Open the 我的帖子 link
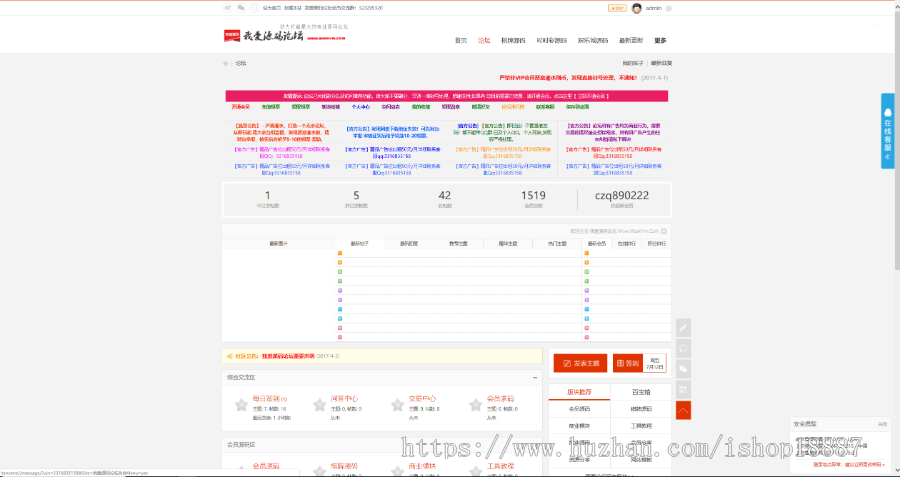The height and width of the screenshot is (477, 900). [x=634, y=63]
